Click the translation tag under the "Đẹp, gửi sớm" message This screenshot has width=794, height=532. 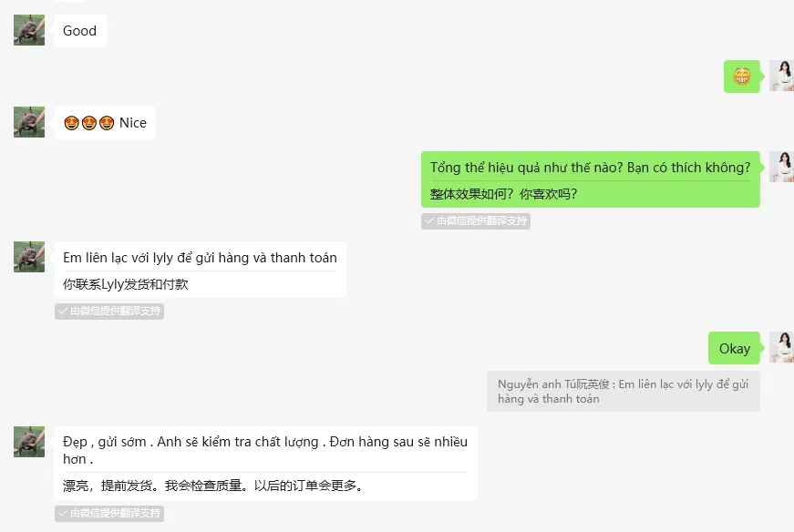point(109,513)
